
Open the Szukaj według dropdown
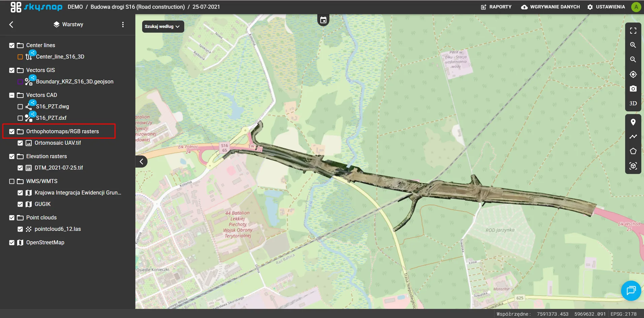163,27
